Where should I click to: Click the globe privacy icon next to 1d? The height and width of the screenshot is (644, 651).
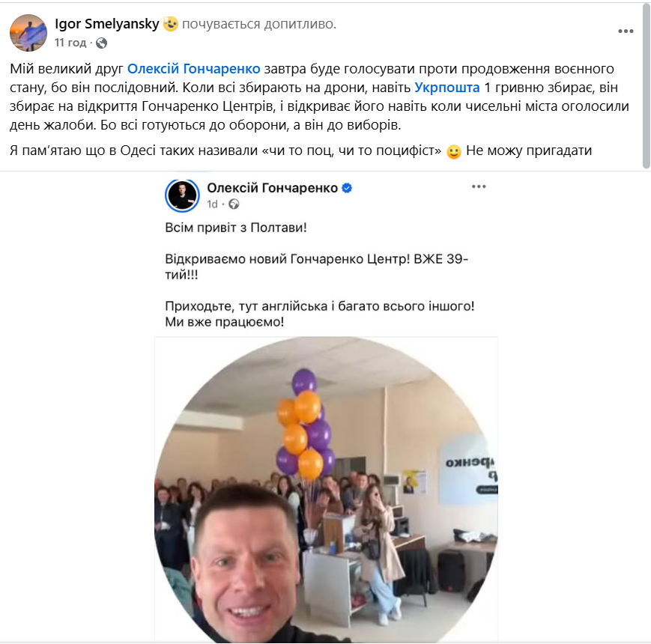pyautogui.click(x=234, y=204)
